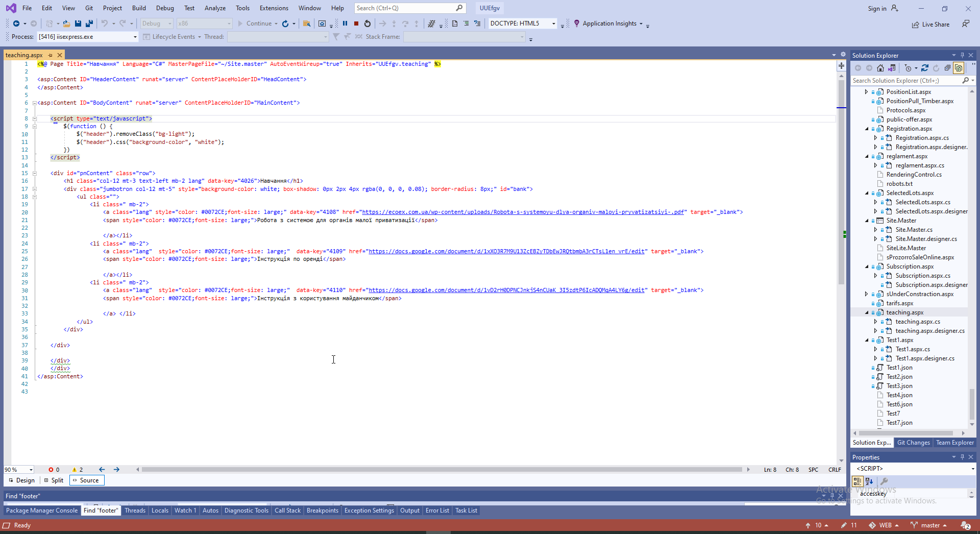This screenshot has width=980, height=534.
Task: Click the warnings count indicator in editor
Action: tap(77, 470)
